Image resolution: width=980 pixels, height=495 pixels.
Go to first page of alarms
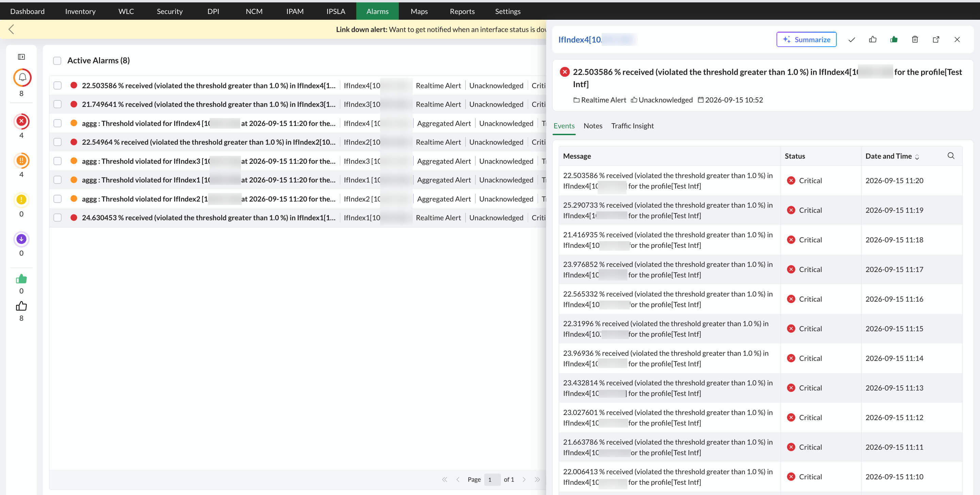click(x=444, y=479)
